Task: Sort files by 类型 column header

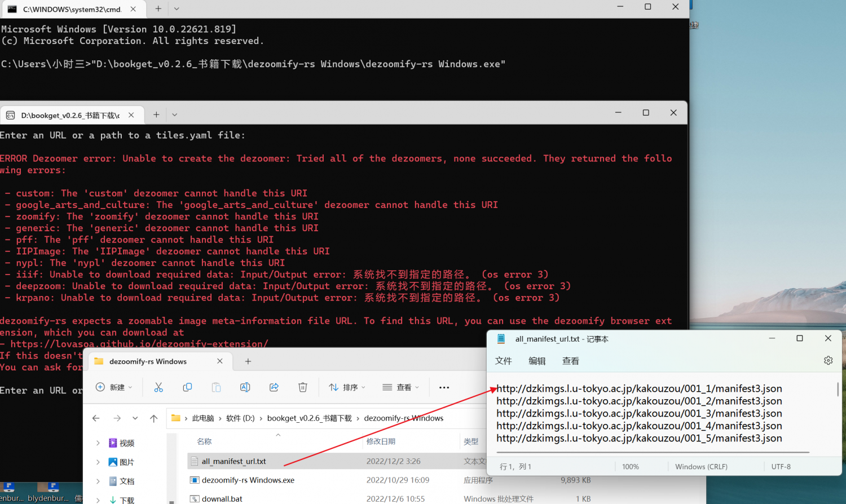Action: coord(471,441)
